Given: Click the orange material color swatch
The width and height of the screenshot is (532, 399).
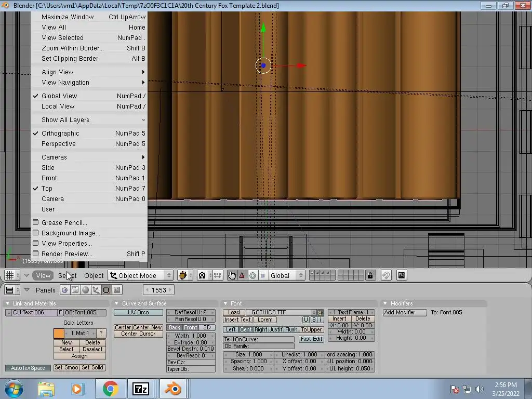Looking at the screenshot, I should pyautogui.click(x=59, y=333).
